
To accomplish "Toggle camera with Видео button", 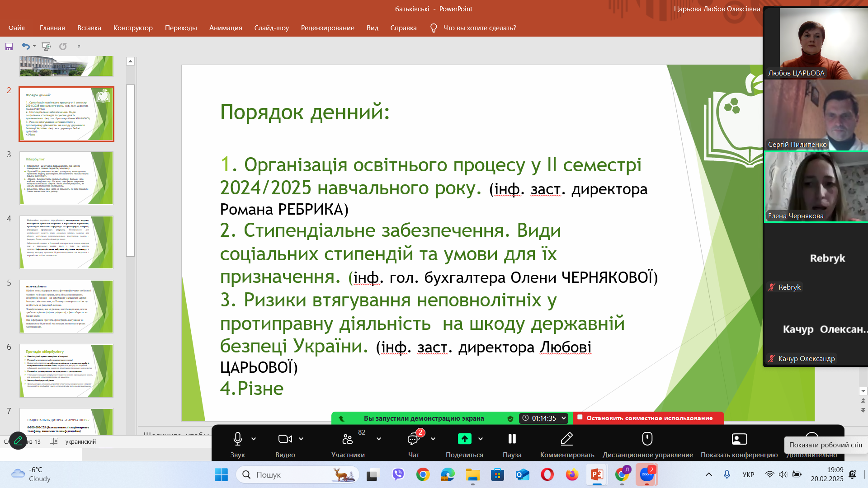I will [285, 439].
